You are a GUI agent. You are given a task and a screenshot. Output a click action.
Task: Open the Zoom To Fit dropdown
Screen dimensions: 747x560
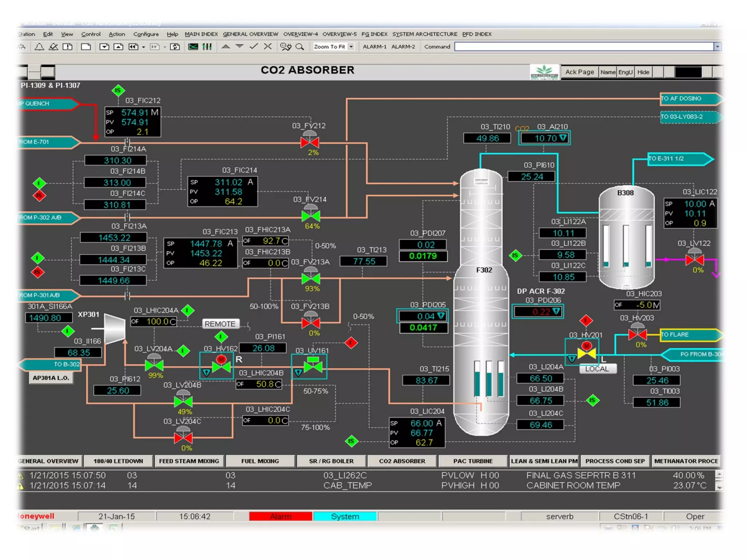[351, 47]
